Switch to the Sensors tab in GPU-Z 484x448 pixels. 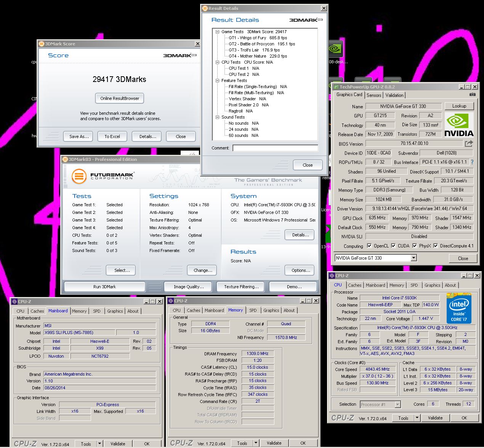(x=374, y=95)
